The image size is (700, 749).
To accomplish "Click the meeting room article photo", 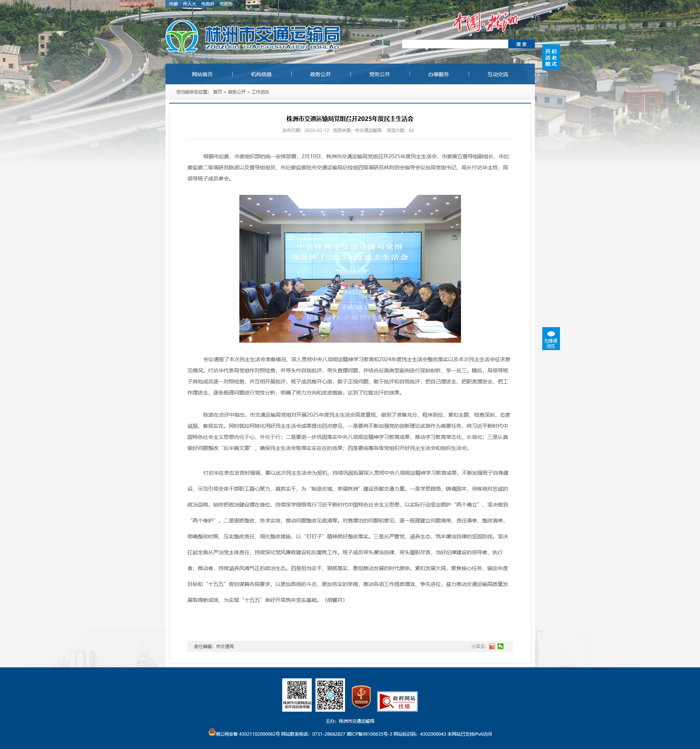I will [350, 269].
